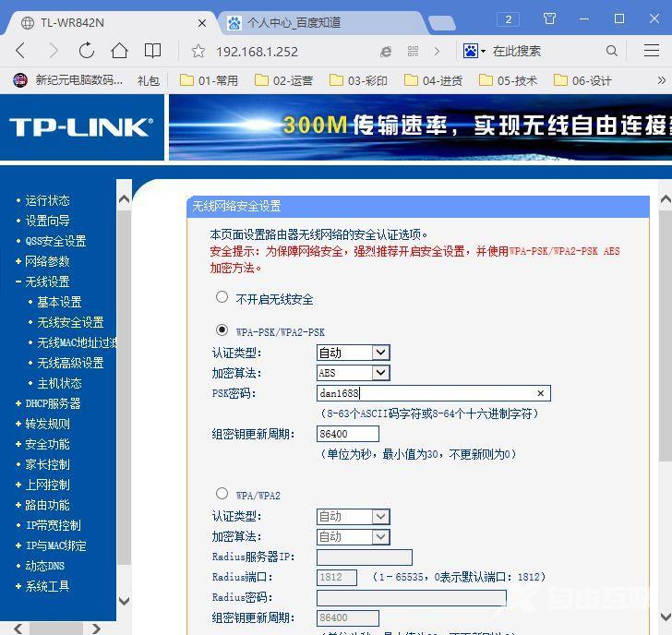
Task: Select the WPA-PSK/WPA2-PSK radio option
Action: click(222, 329)
